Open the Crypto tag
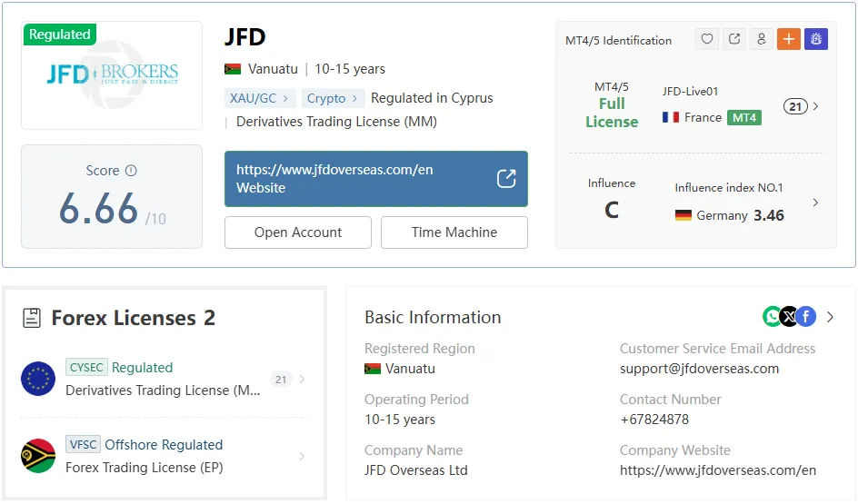This screenshot has width=858, height=504. pyautogui.click(x=333, y=98)
